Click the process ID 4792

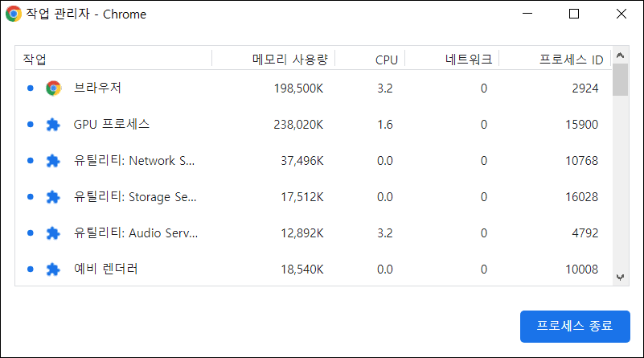585,233
